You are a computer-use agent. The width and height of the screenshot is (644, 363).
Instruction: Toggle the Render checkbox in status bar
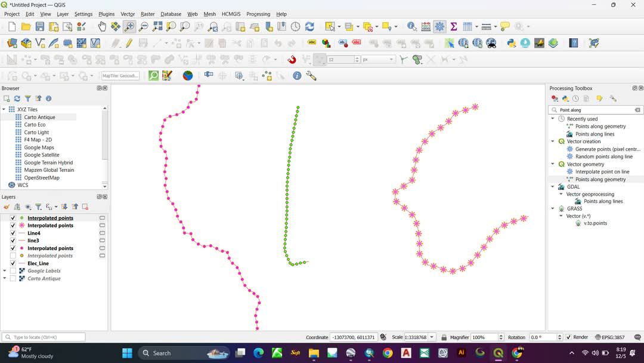[x=568, y=337]
